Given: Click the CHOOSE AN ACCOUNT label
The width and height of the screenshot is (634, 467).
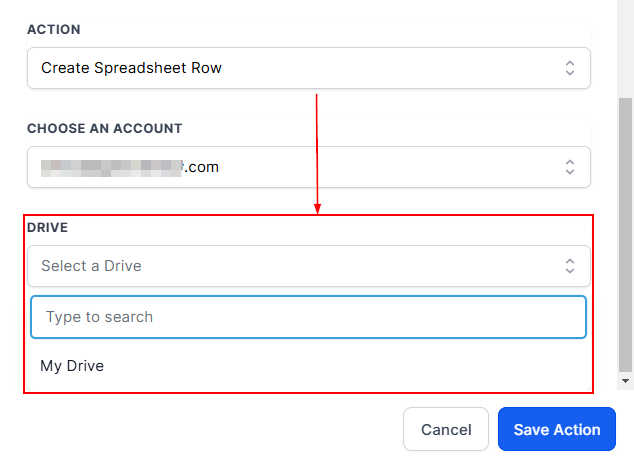Looking at the screenshot, I should [104, 129].
